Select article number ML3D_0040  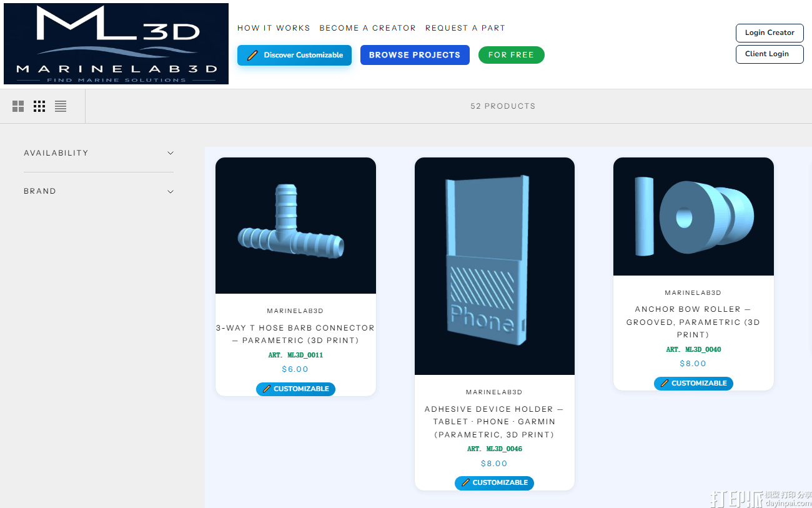pos(693,349)
